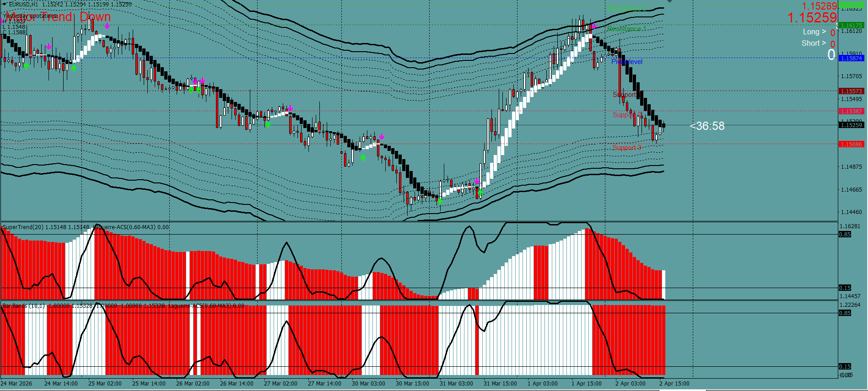Select yesterday's low value 'L 1.1548'
868x391 pixels.
point(14,27)
